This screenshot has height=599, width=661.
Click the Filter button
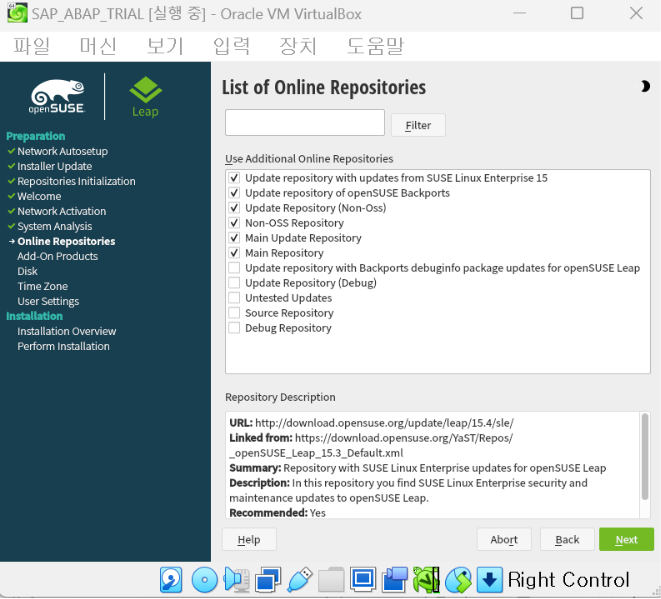(418, 125)
